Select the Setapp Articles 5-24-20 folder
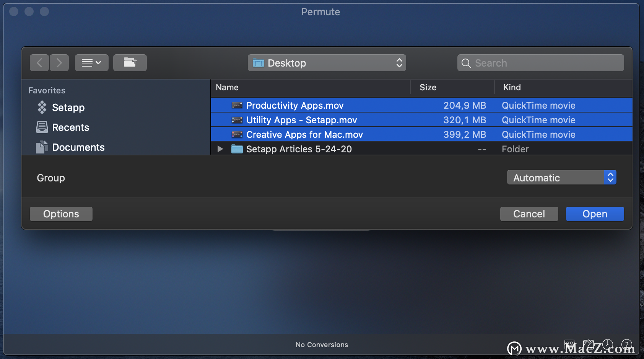The width and height of the screenshot is (644, 359). [421, 149]
